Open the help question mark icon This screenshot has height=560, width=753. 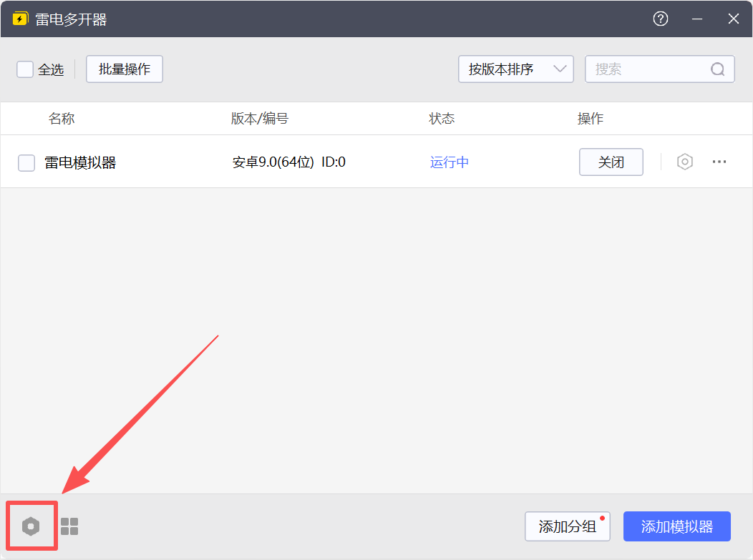tap(661, 19)
